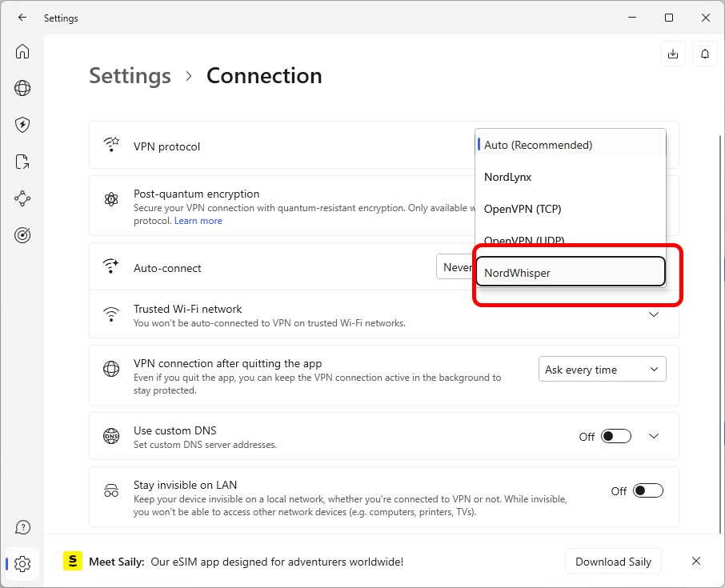Click the DNS globe icon
This screenshot has height=588, width=725.
[111, 436]
